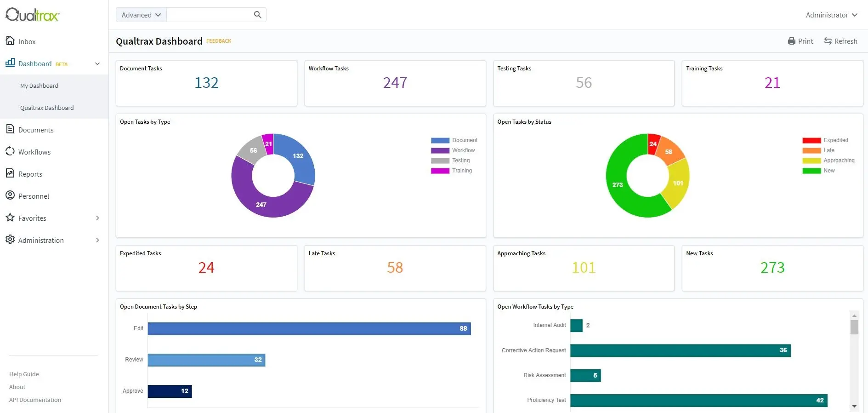Click the Documents icon in sidebar

pos(10,129)
